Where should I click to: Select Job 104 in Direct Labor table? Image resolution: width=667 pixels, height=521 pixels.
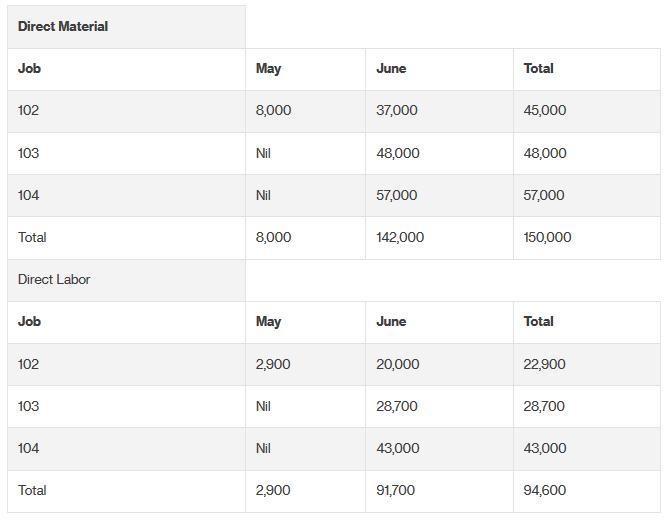[29, 449]
